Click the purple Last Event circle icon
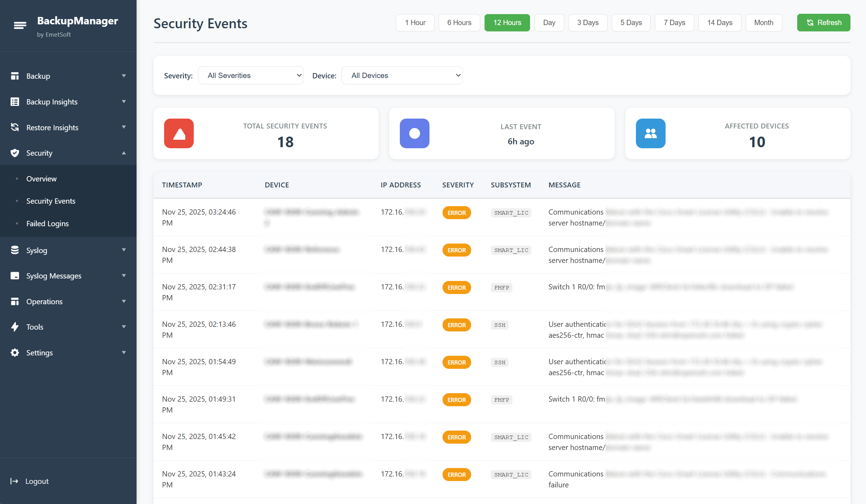 [415, 133]
